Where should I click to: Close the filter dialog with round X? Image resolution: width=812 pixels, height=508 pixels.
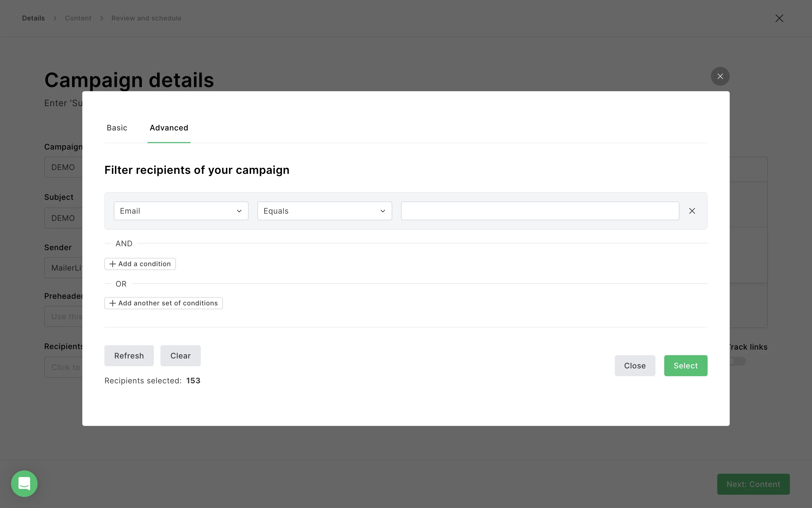pos(720,76)
